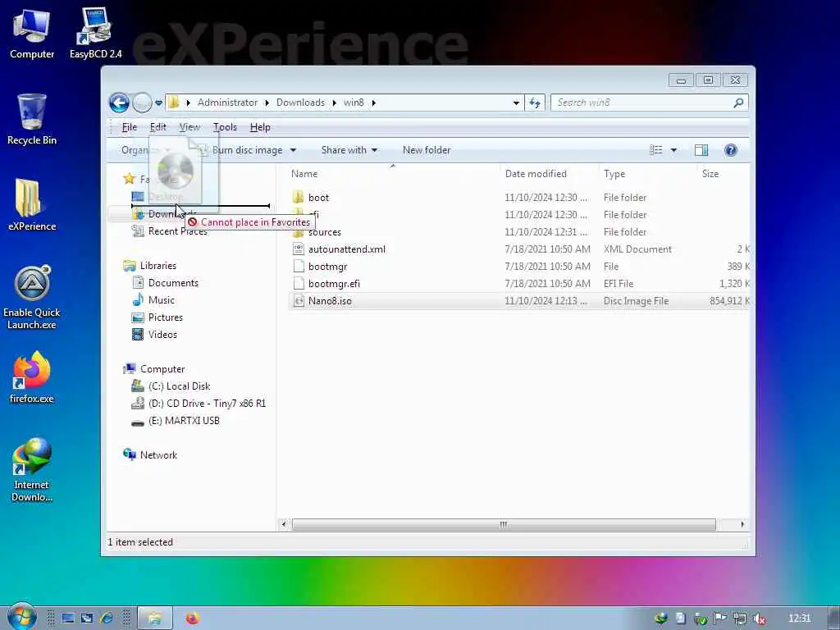Click the Action Center flag tray icon
The height and width of the screenshot is (630, 840).
720,619
